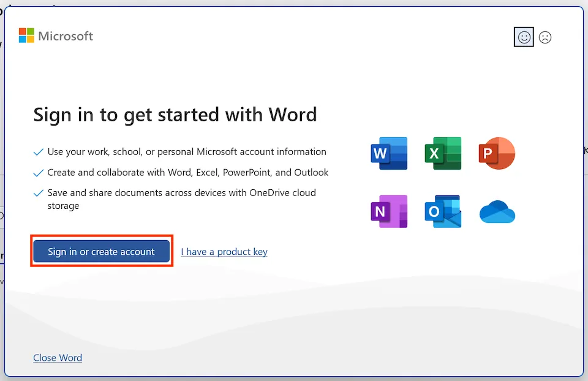Image resolution: width=588 pixels, height=381 pixels.
Task: Click the green Excel icon
Action: point(443,153)
